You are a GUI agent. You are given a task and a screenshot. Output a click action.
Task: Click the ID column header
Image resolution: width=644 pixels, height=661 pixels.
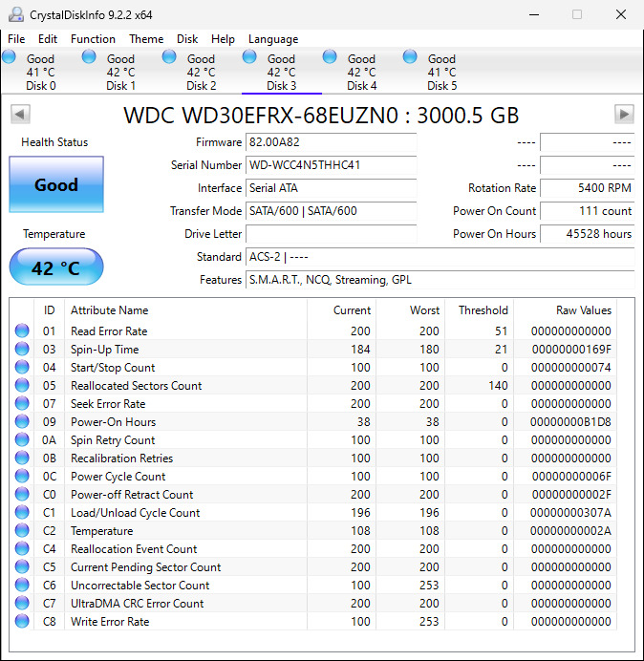pos(49,310)
